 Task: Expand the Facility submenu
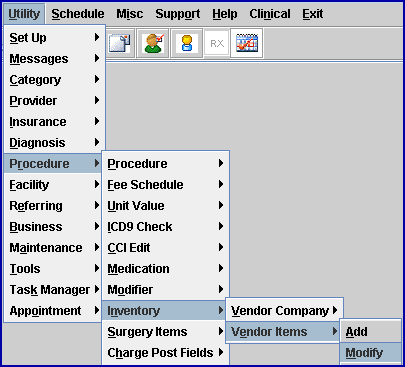[x=53, y=185]
